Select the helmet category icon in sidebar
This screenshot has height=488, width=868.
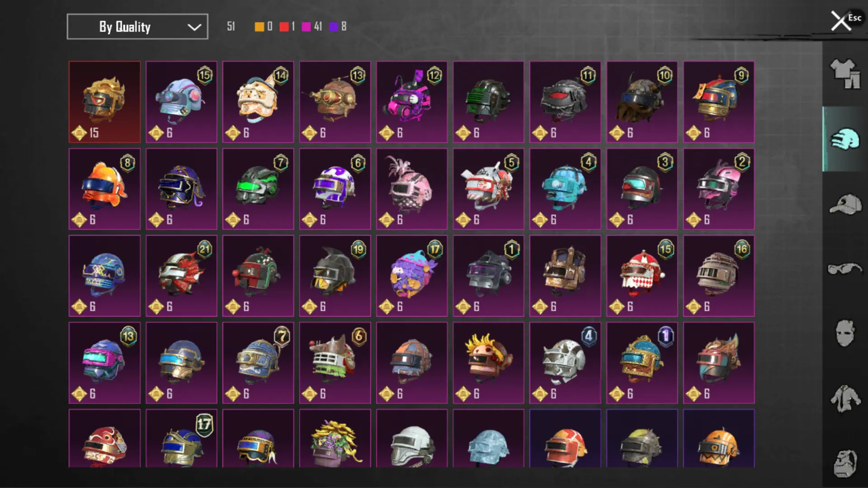coord(844,139)
